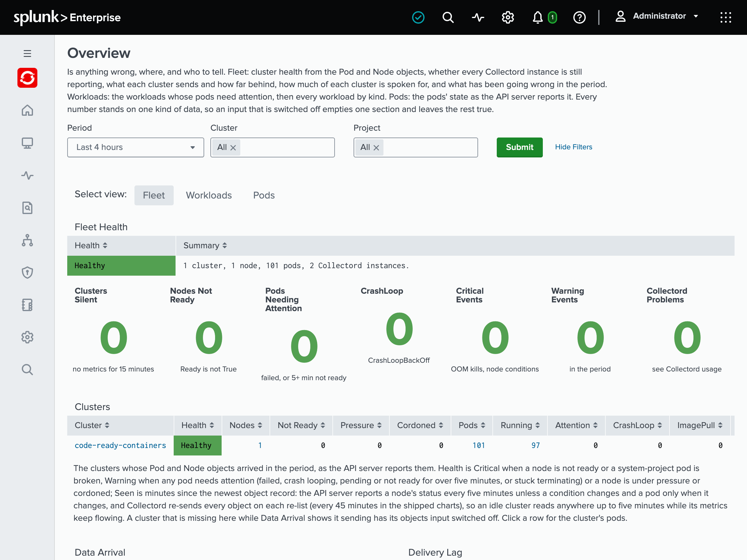Select the Fleet view tab
Image resolution: width=747 pixels, height=560 pixels.
pos(154,195)
